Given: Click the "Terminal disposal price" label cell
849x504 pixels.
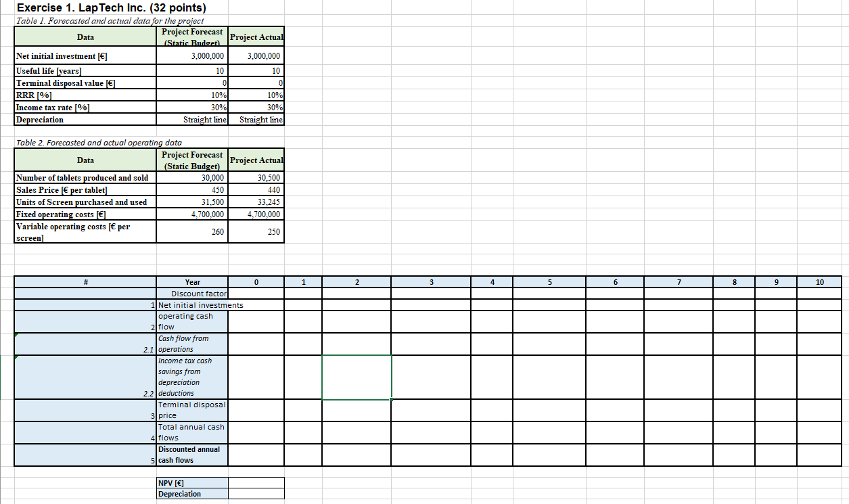Looking at the screenshot, I should pyautogui.click(x=191, y=409).
